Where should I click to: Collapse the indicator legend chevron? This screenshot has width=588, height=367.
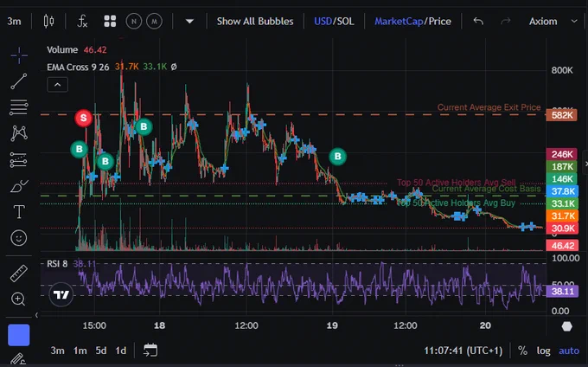click(57, 85)
